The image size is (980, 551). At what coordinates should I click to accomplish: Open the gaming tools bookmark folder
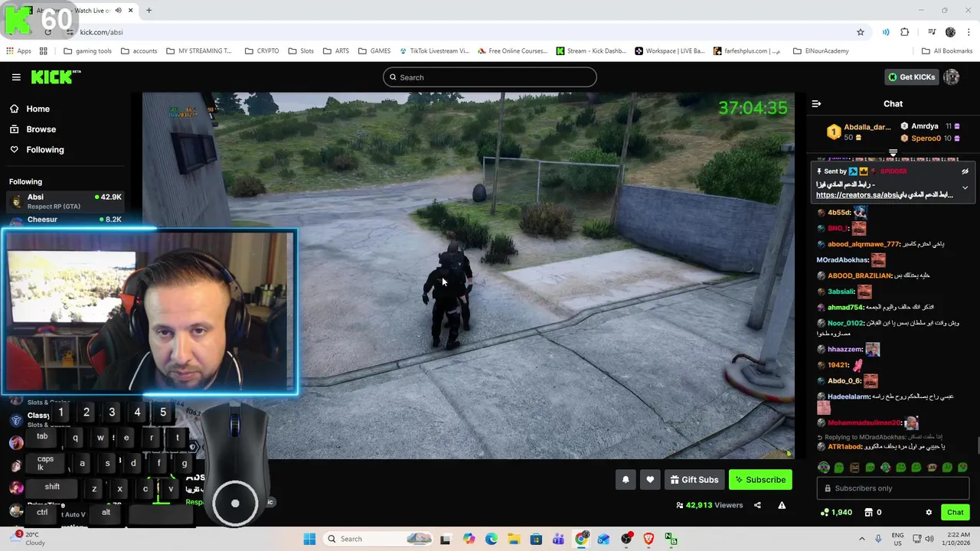tap(88, 51)
